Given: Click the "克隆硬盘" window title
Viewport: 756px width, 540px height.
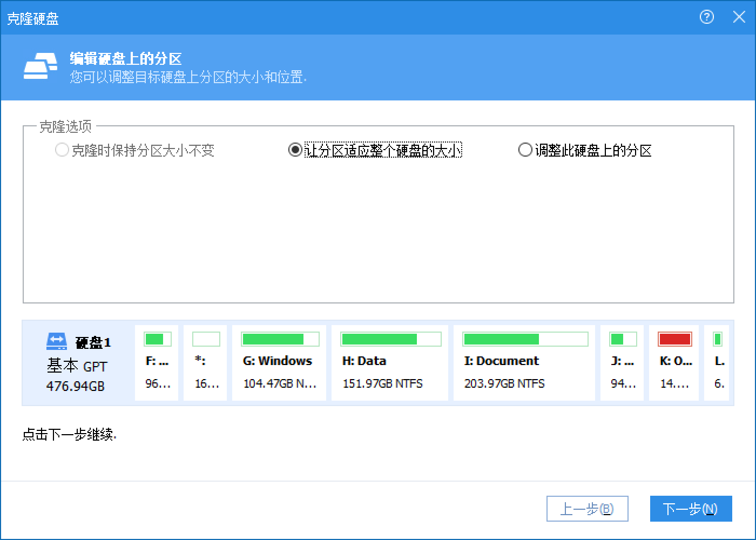Looking at the screenshot, I should (33, 18).
